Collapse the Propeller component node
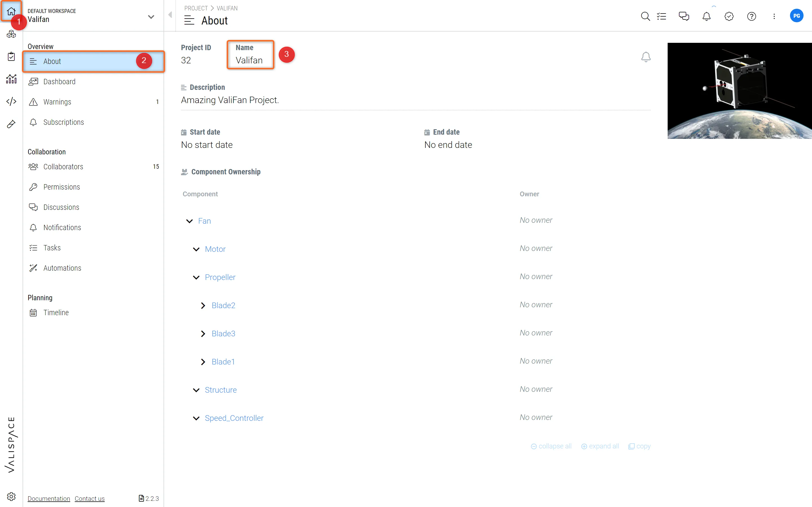Screen dimensions: 812x507 pos(196,277)
